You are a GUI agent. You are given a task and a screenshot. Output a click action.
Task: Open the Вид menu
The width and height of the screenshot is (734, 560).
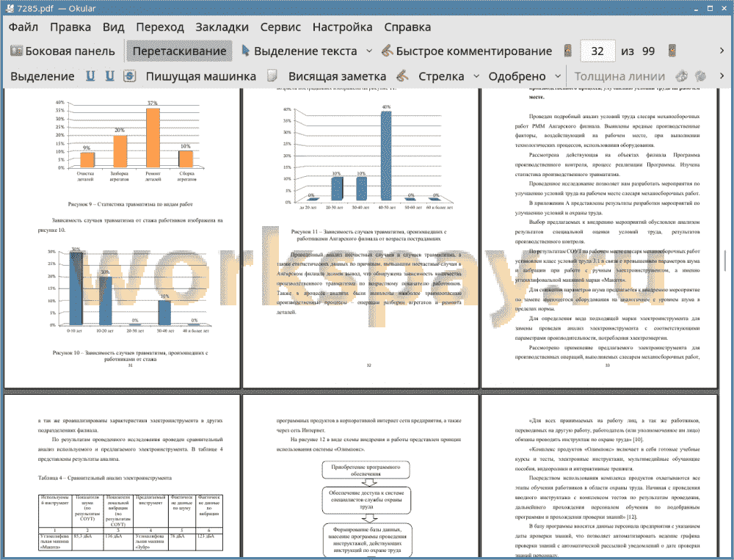click(113, 27)
